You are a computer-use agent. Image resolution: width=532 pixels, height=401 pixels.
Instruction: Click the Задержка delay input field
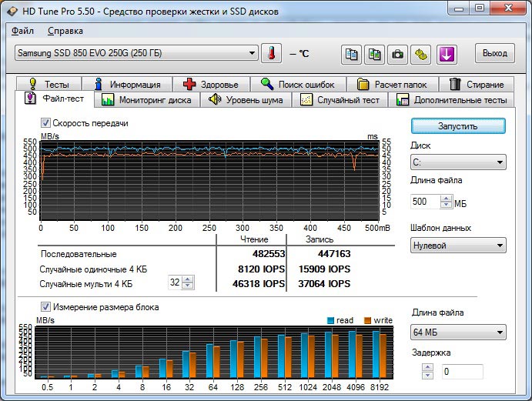tap(462, 372)
